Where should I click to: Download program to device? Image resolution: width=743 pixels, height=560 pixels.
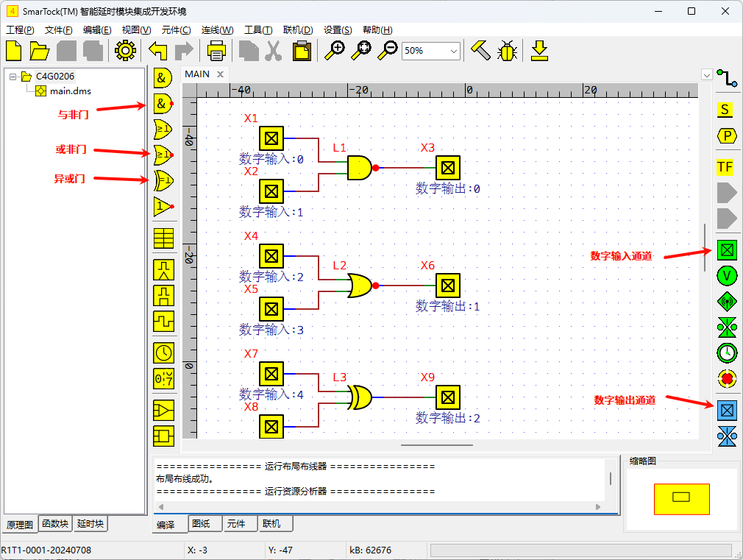pyautogui.click(x=539, y=50)
